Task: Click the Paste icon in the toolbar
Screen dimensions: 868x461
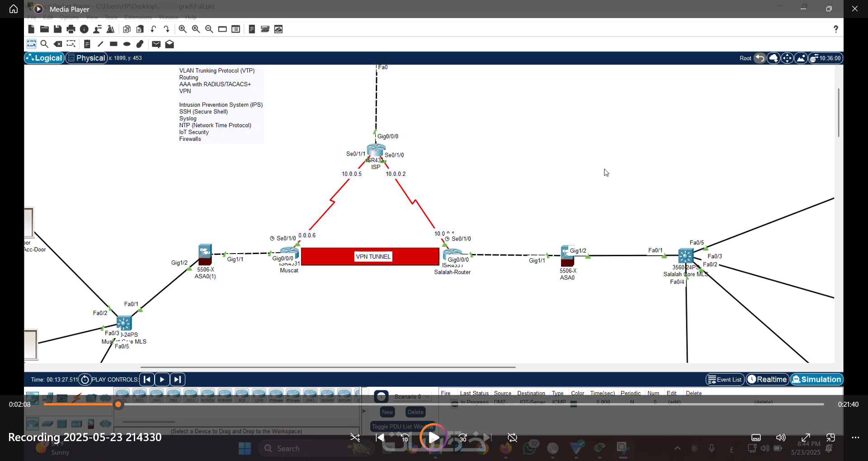Action: 140,29
